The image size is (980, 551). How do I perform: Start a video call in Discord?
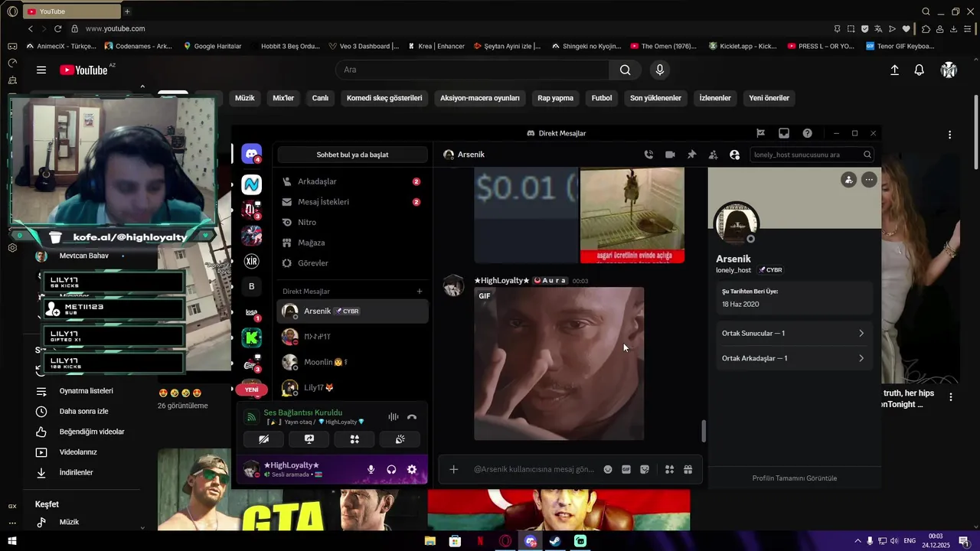670,155
